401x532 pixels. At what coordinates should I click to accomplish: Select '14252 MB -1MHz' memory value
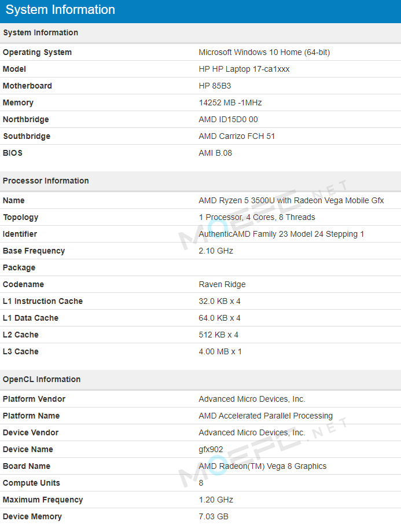(x=230, y=102)
